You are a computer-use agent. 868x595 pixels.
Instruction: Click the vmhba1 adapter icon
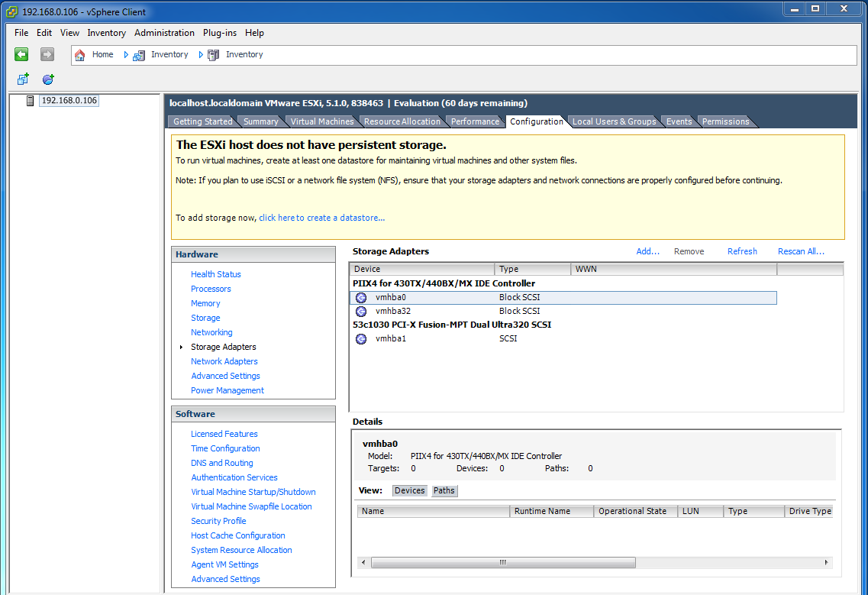click(x=361, y=339)
